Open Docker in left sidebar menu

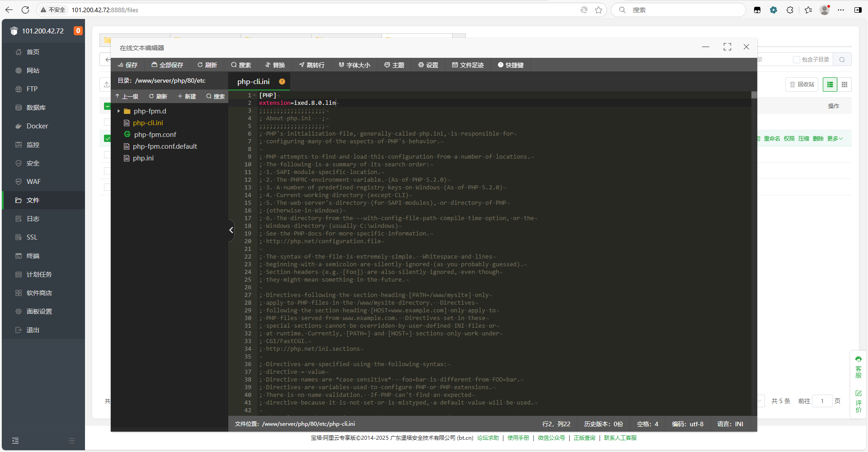tap(37, 126)
